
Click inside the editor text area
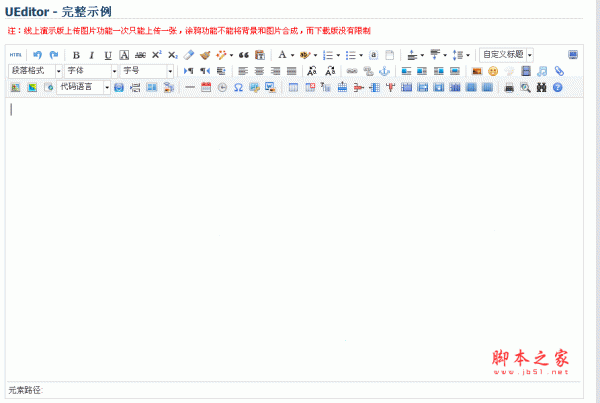(x=294, y=239)
